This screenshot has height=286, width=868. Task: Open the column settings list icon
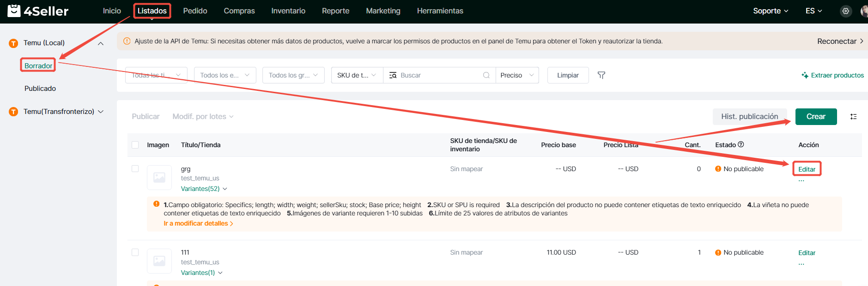click(854, 117)
